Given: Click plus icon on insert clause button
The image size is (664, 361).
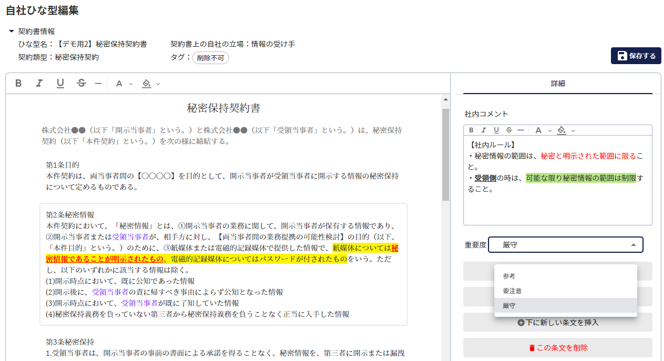Looking at the screenshot, I should (x=521, y=323).
